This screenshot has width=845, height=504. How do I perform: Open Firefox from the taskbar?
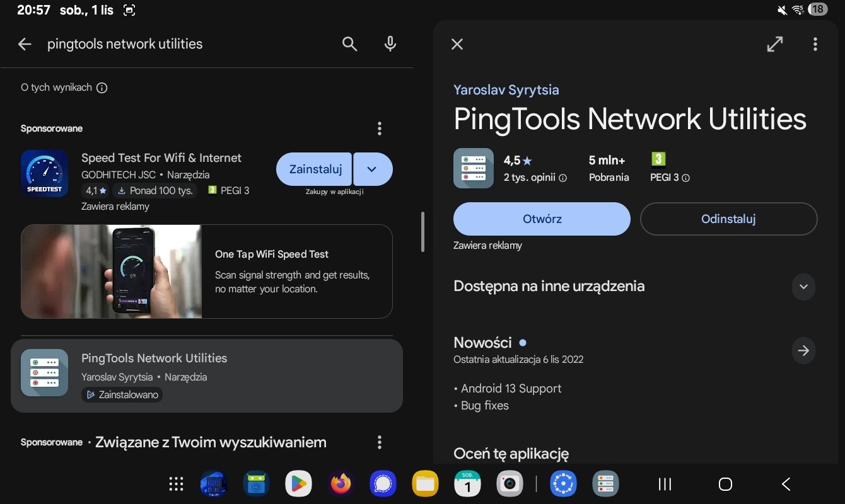[341, 484]
